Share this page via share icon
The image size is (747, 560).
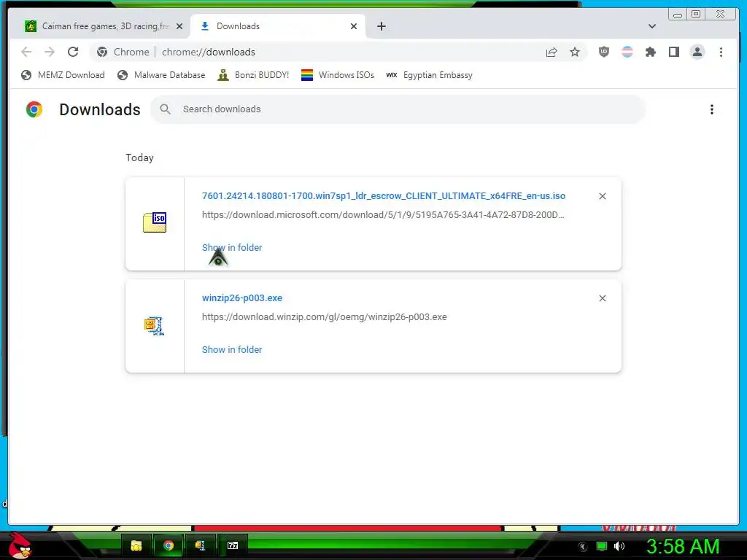click(x=551, y=52)
